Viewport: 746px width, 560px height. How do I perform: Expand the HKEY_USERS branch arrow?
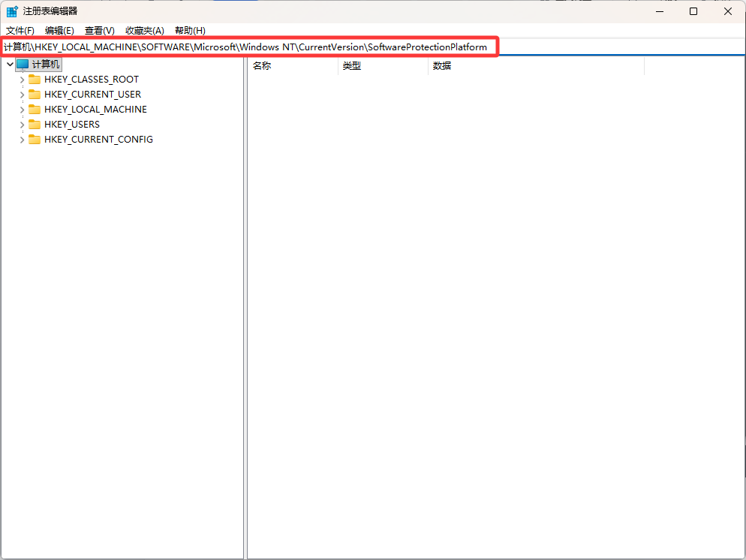22,125
